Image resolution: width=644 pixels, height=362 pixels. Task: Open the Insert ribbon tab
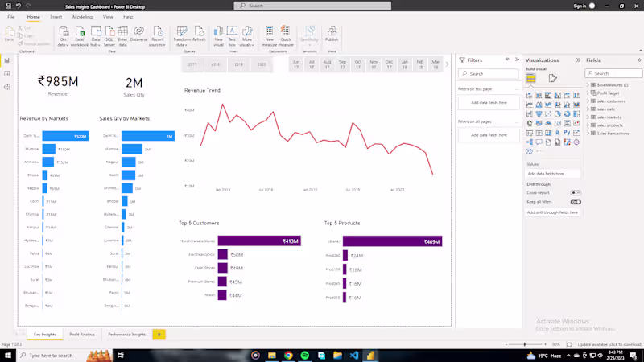[x=56, y=17]
